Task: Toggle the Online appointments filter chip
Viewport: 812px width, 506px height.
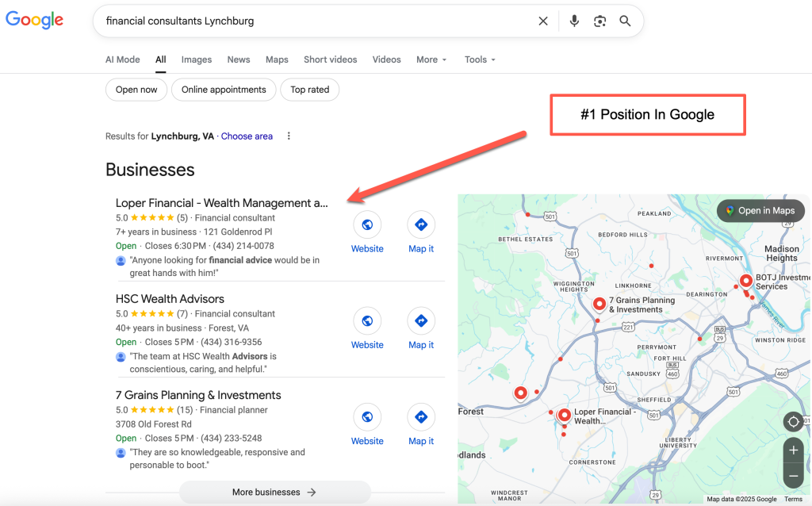Action: coord(224,90)
